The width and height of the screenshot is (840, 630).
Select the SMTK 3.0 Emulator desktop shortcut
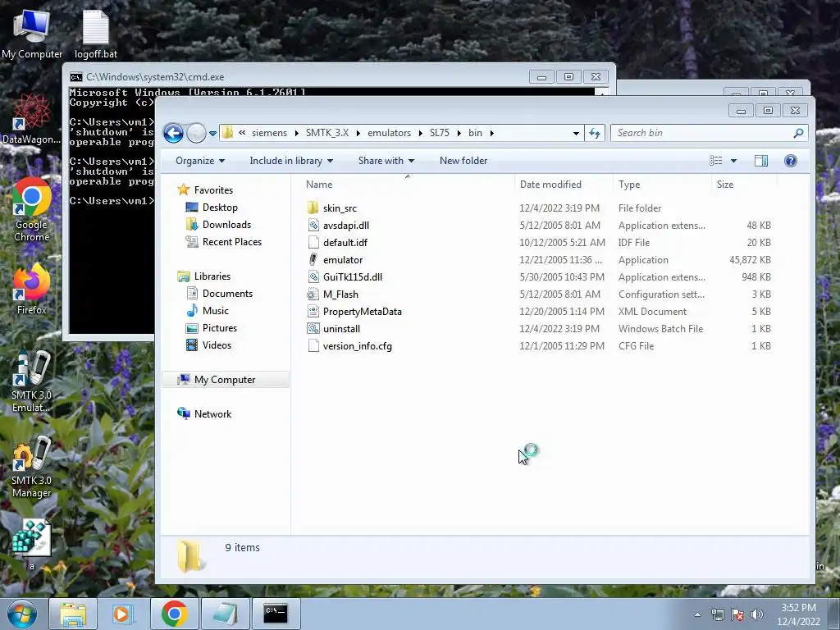[x=32, y=381]
